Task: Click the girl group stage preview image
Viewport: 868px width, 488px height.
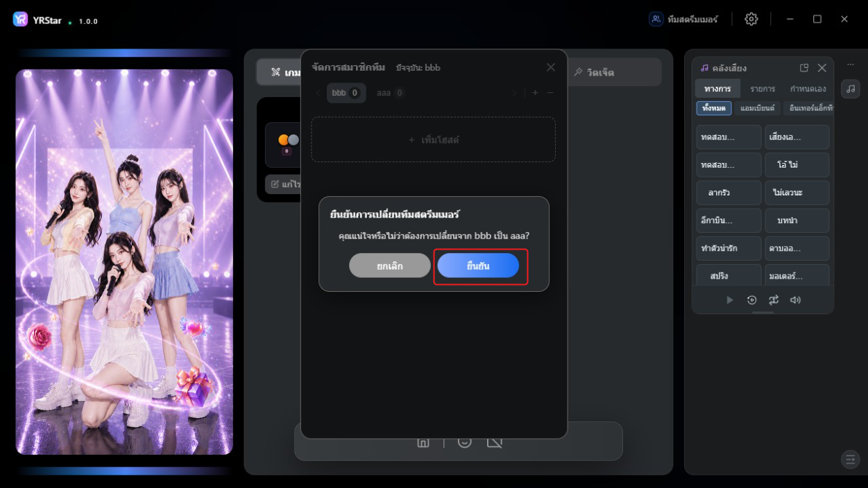Action: [x=124, y=262]
